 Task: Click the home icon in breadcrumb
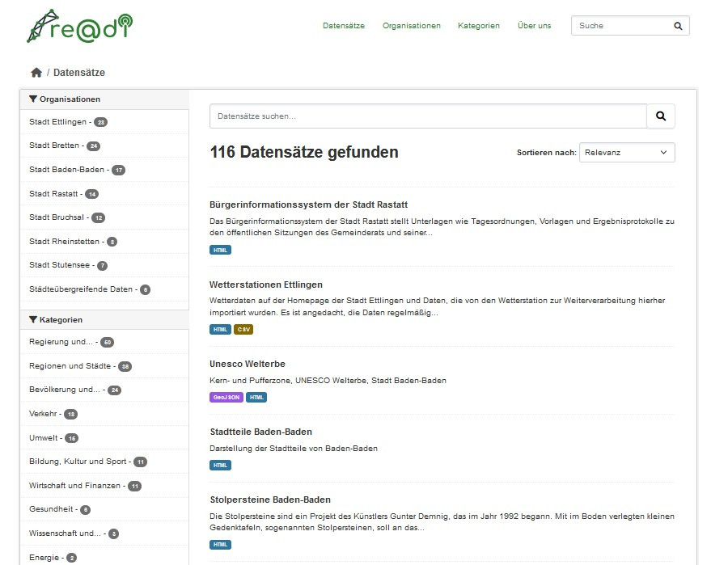[36, 73]
